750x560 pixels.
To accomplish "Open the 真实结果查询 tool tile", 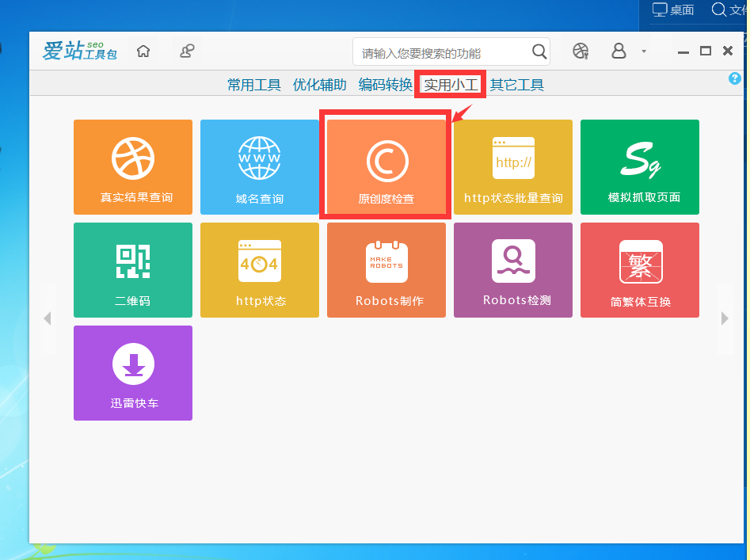I will pos(133,167).
